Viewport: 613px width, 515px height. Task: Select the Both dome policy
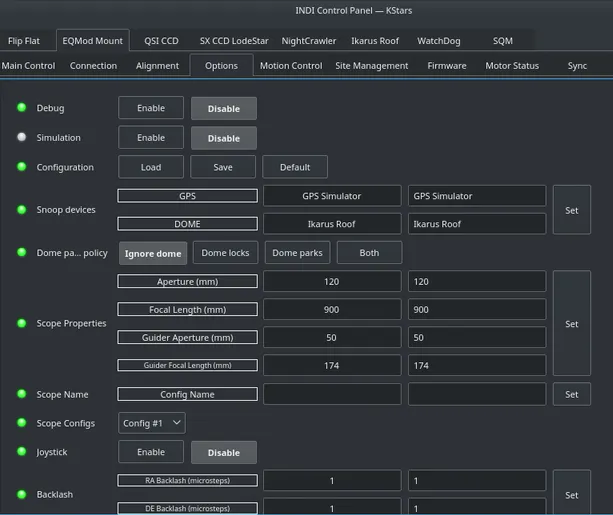[x=369, y=253]
